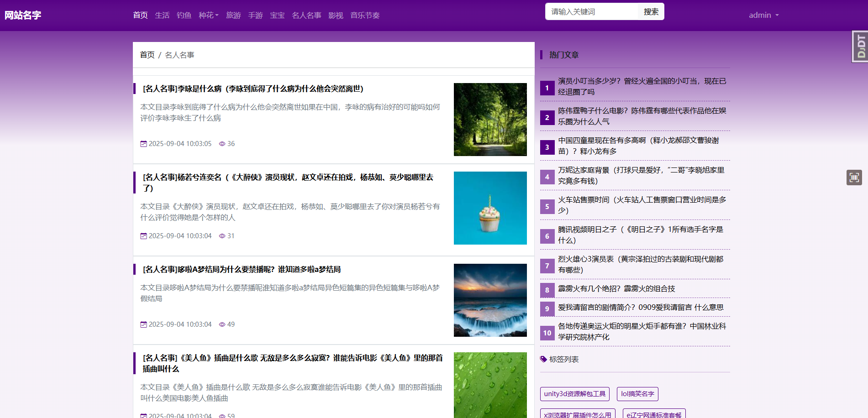Image resolution: width=868 pixels, height=418 pixels.
Task: Select the unity3d资源解包工具 tag
Action: (574, 393)
